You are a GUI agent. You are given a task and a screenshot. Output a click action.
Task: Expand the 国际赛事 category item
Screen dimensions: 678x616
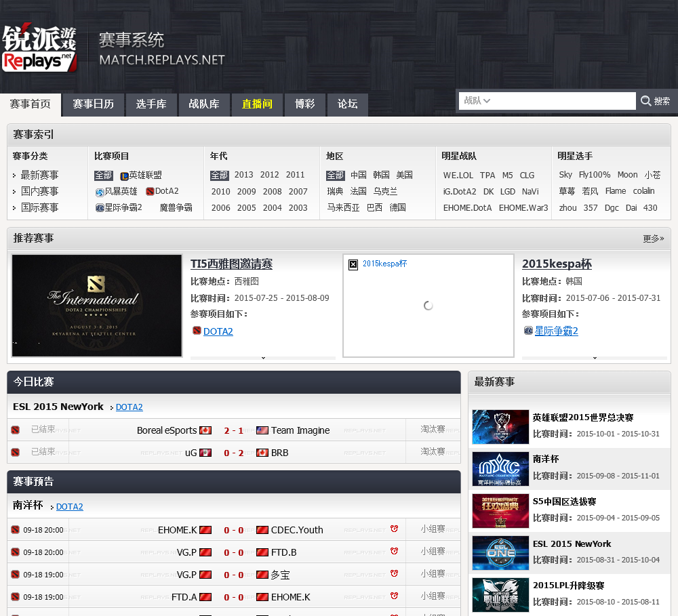click(39, 208)
